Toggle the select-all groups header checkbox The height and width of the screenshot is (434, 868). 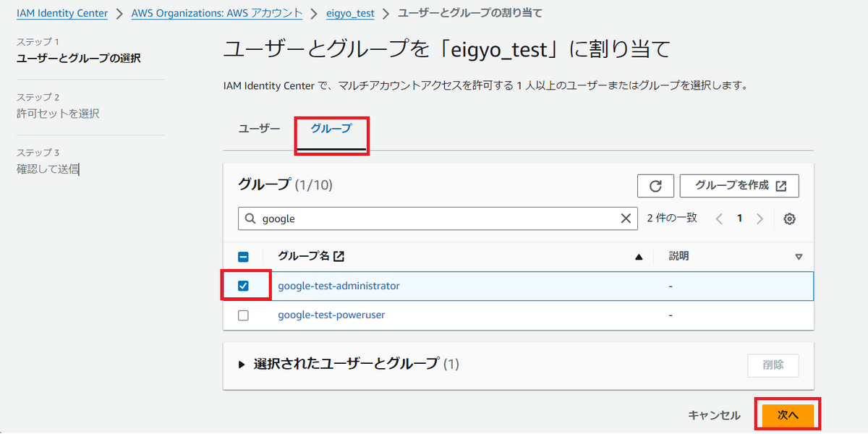click(x=243, y=256)
